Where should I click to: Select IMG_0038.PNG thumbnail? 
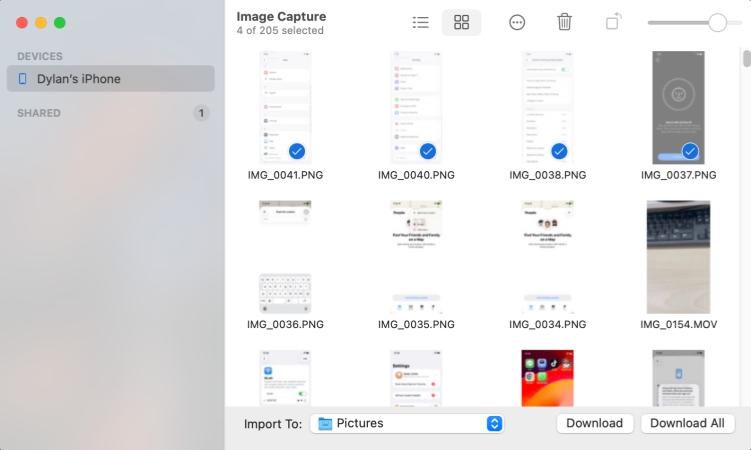[547, 108]
